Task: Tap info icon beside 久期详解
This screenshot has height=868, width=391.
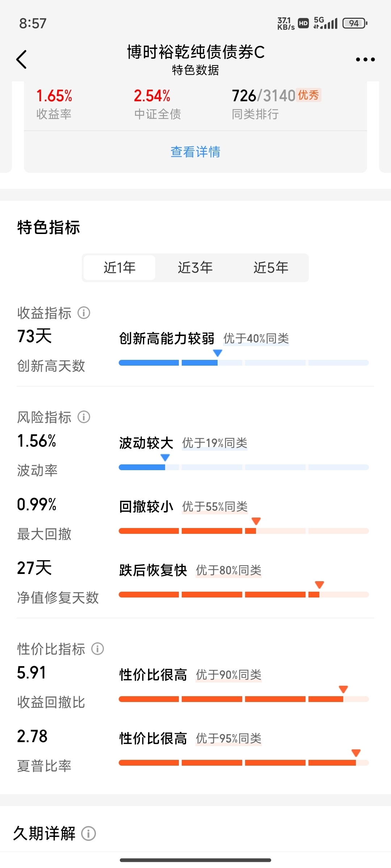Action: click(88, 834)
